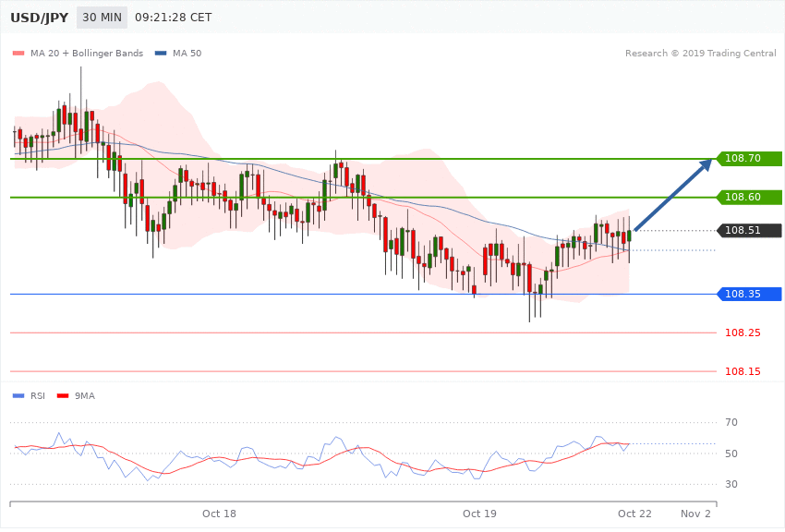The width and height of the screenshot is (785, 532).
Task: Select the 30 MIN timeframe badge
Action: (102, 18)
